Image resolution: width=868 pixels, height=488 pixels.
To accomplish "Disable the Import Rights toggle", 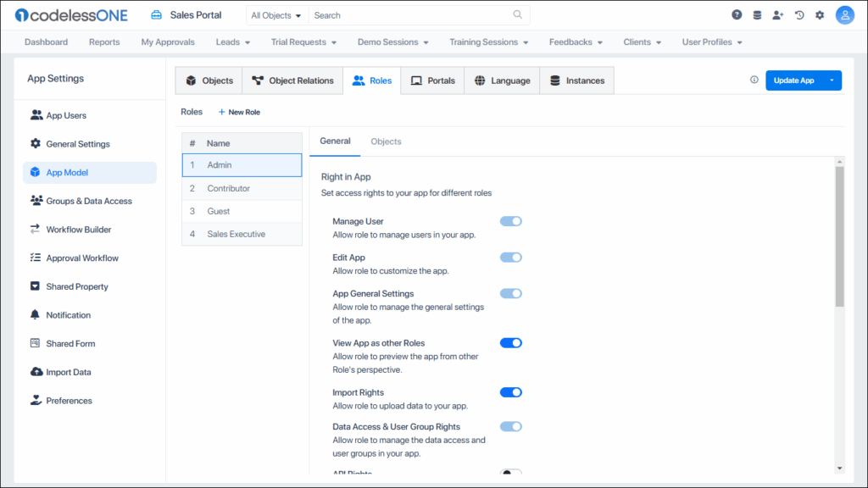I will tap(511, 392).
